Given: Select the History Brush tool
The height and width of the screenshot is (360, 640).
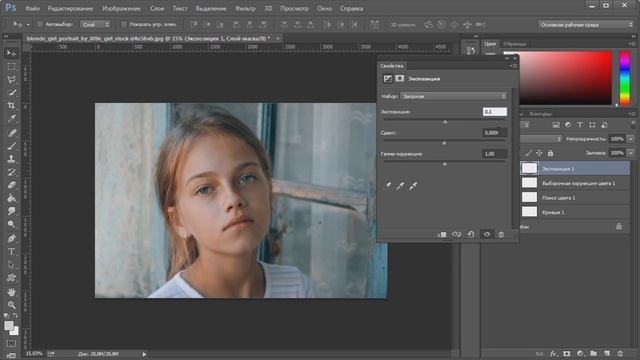Looking at the screenshot, I should [11, 172].
